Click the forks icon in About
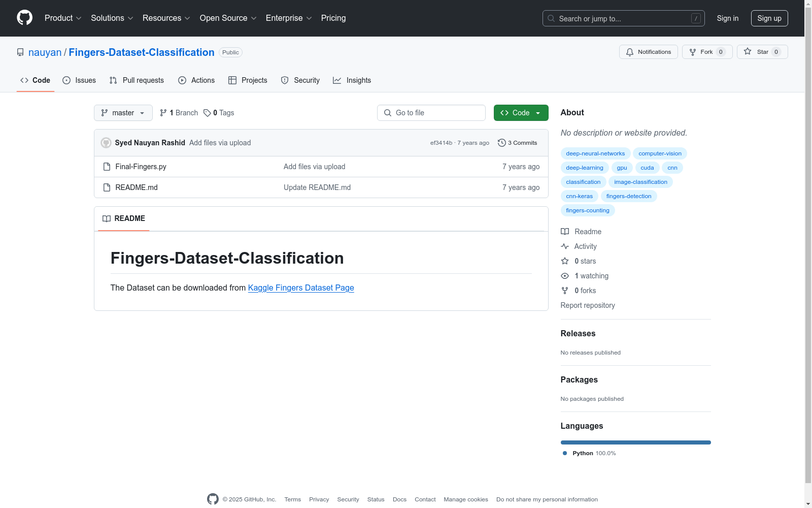The height and width of the screenshot is (508, 812). 565,291
